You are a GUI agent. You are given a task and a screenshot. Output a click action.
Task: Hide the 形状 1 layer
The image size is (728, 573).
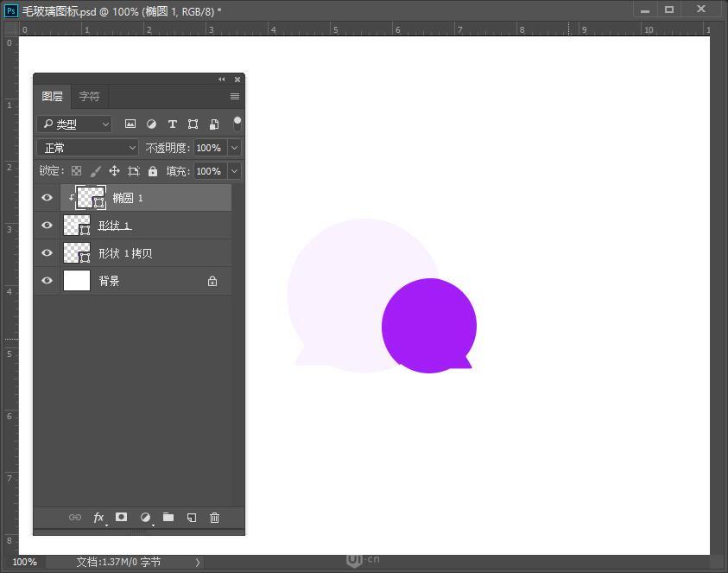47,225
